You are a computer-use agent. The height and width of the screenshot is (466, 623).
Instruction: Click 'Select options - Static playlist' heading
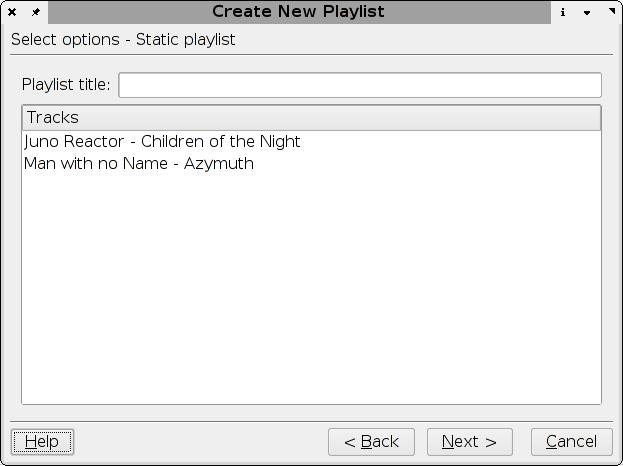[x=123, y=40]
